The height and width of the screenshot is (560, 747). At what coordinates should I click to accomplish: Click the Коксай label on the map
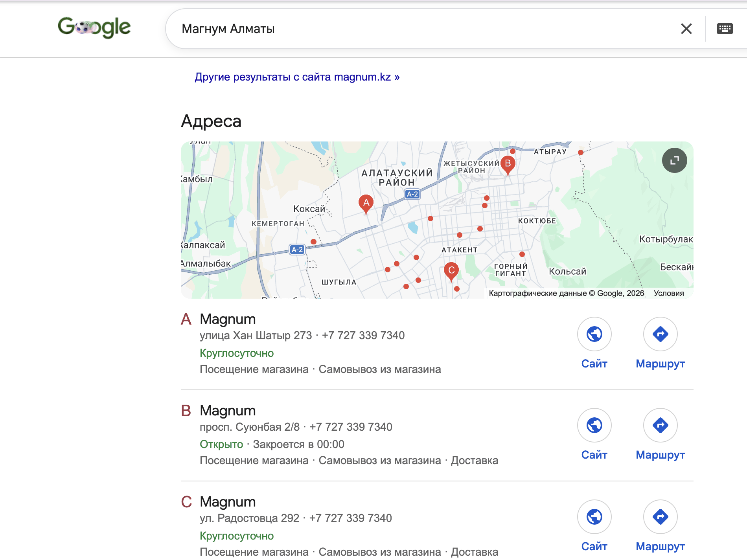tap(309, 209)
